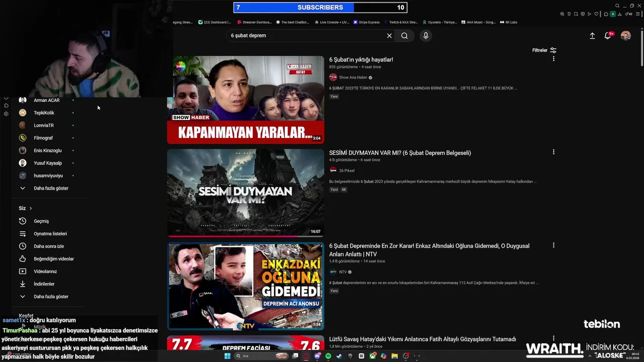
Task: Switch to 'Twitch & Kick Stre...' tab
Action: click(401, 22)
